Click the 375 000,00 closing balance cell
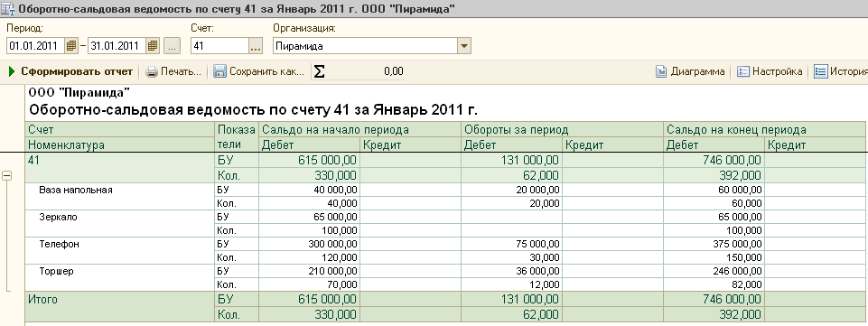Screen dimensions: 868x326 (714, 244)
